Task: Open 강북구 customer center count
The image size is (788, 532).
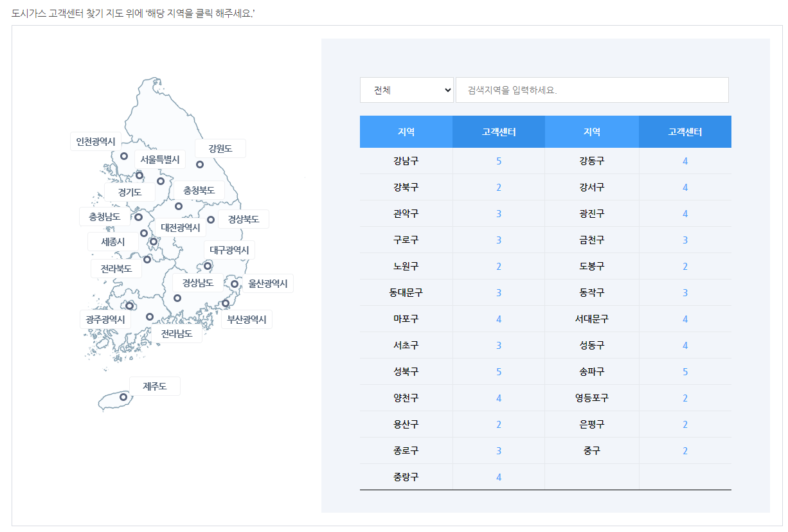Action: pyautogui.click(x=499, y=187)
